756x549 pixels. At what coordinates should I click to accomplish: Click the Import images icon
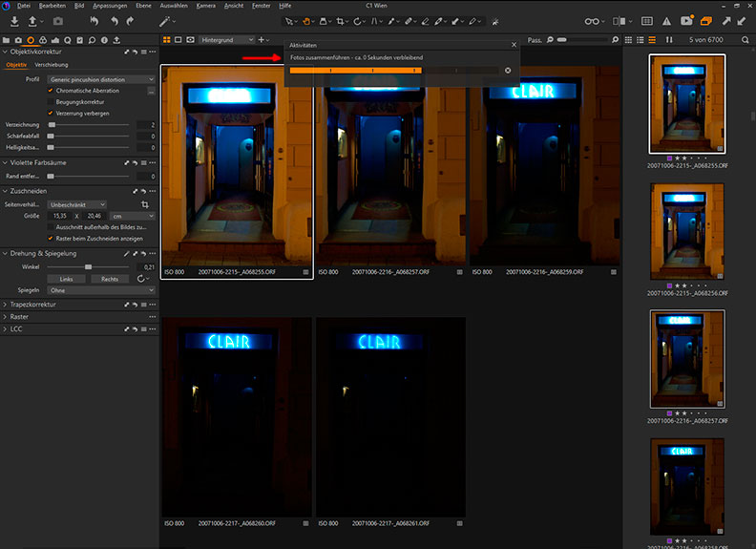click(x=14, y=21)
